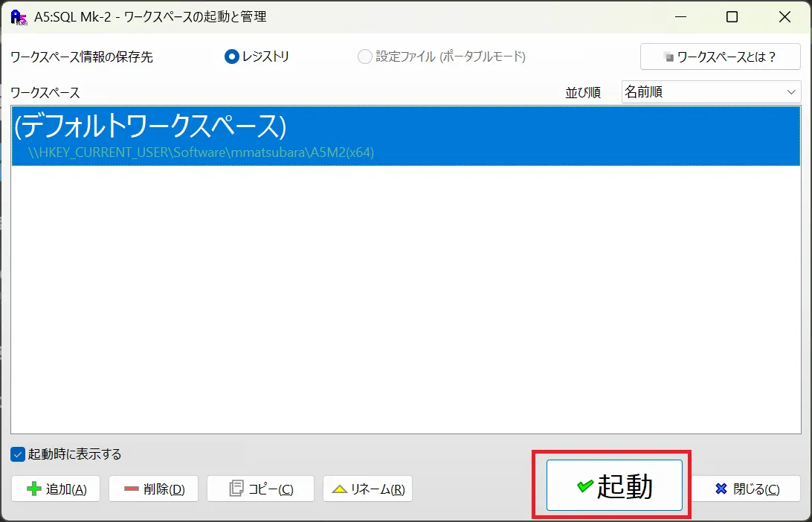Open the 並び順 dropdown showing 名前順
812x522 pixels.
pos(711,92)
